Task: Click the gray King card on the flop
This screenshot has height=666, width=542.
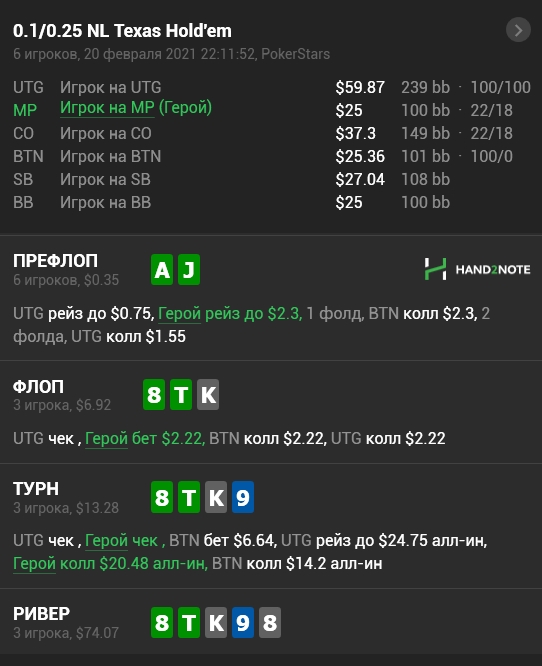Action: 208,395
